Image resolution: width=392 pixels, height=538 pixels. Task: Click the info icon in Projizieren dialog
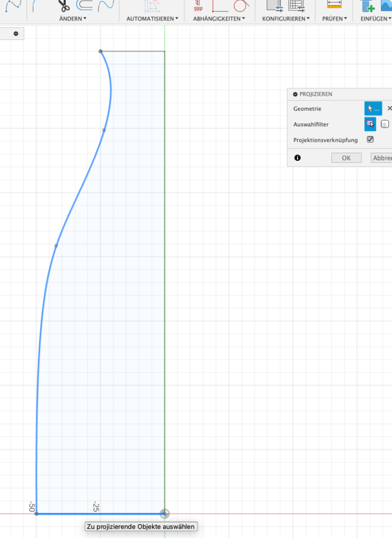298,158
